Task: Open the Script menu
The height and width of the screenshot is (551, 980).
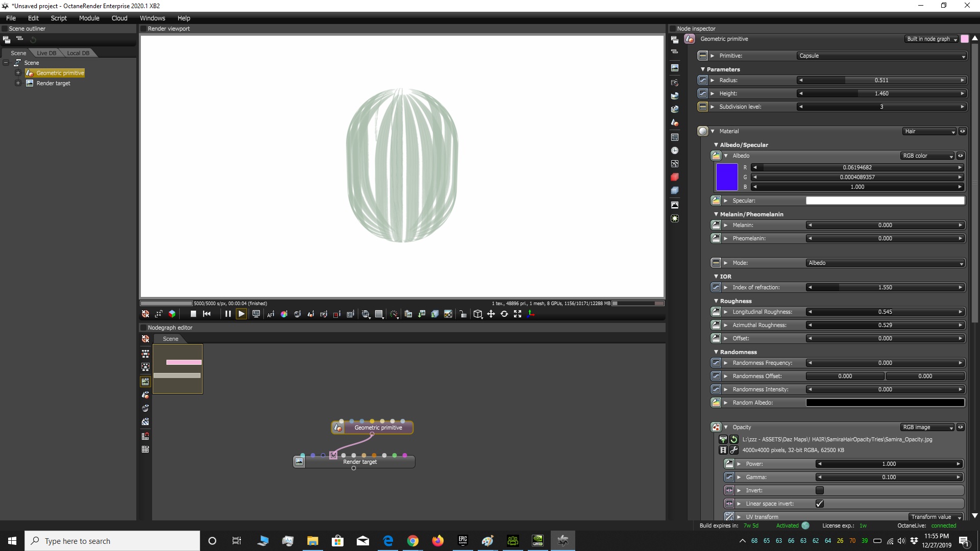Action: pyautogui.click(x=59, y=18)
